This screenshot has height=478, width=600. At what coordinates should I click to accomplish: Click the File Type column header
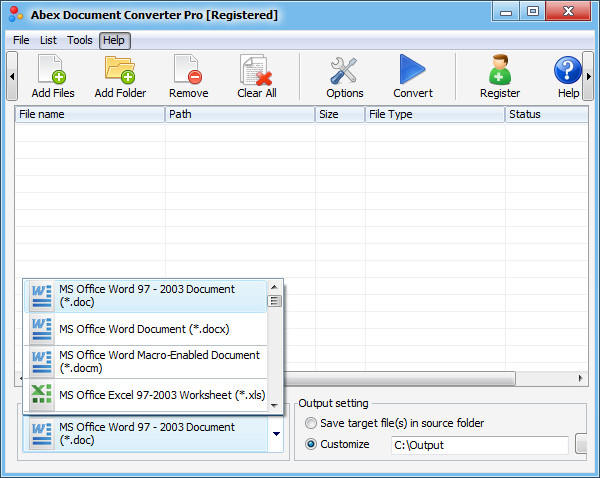click(x=434, y=114)
